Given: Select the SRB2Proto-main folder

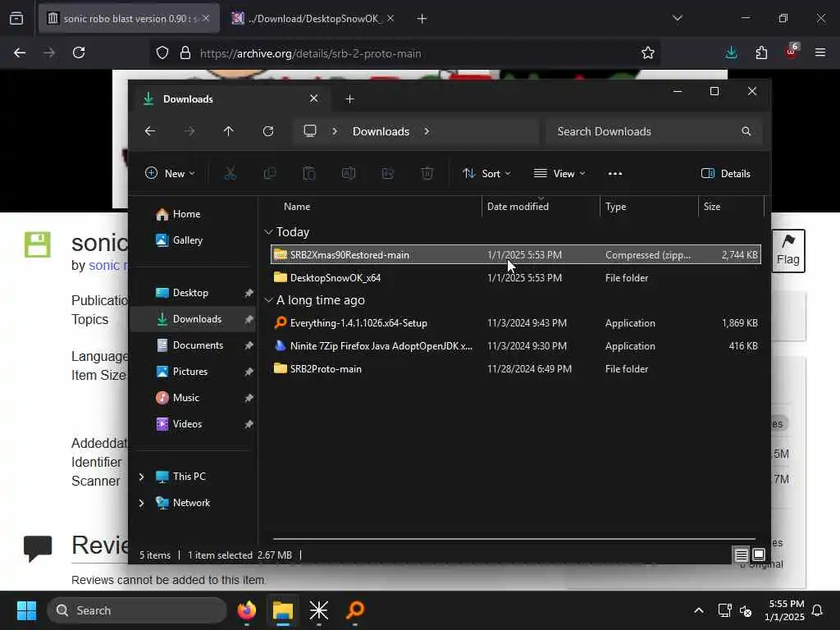Looking at the screenshot, I should 515,368.
